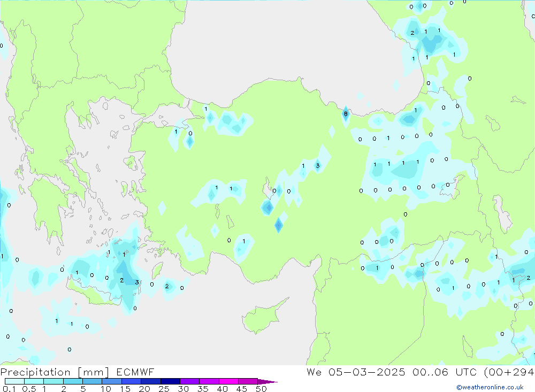Click the above-50 arrow tip of the legend

pos(267,382)
